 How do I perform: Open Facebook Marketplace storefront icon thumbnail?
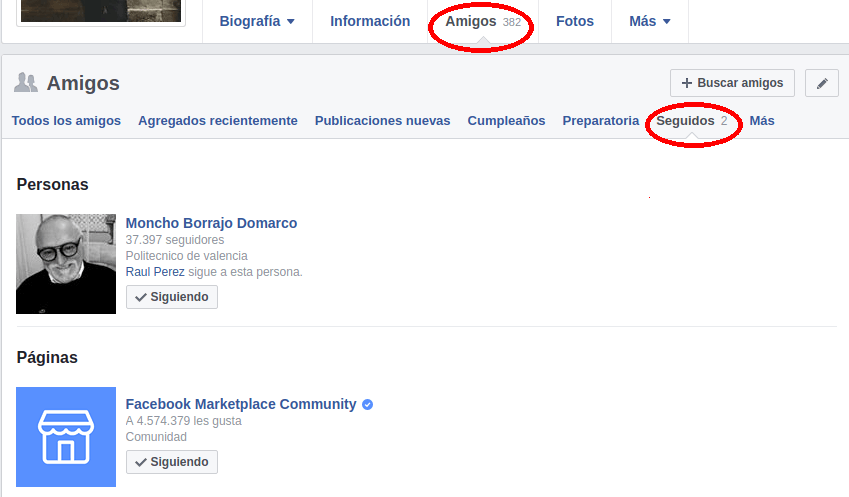click(66, 437)
